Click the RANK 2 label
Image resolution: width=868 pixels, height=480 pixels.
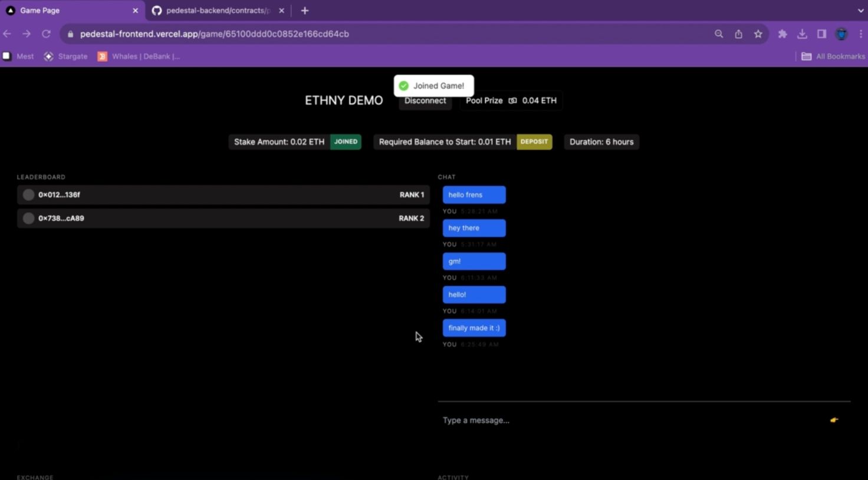412,218
